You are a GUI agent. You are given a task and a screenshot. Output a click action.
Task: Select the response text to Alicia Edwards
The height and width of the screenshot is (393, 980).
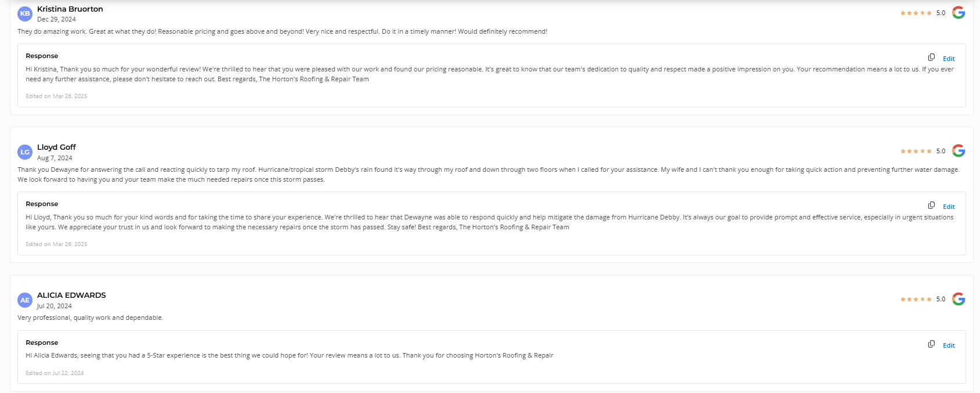[x=290, y=355]
